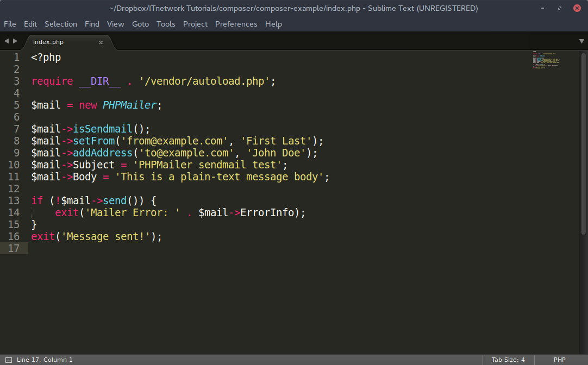Go to next tab with right arrow
The height and width of the screenshot is (365, 588).
pyautogui.click(x=15, y=41)
